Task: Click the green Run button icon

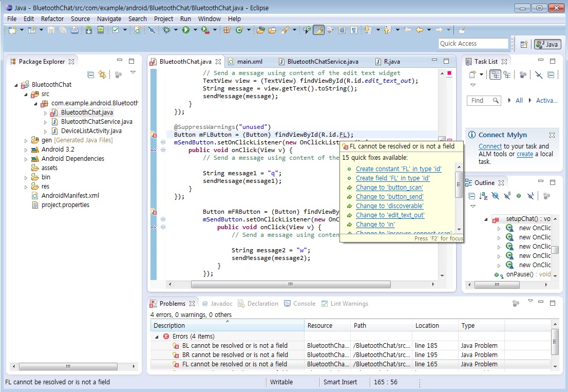Action: [186, 30]
